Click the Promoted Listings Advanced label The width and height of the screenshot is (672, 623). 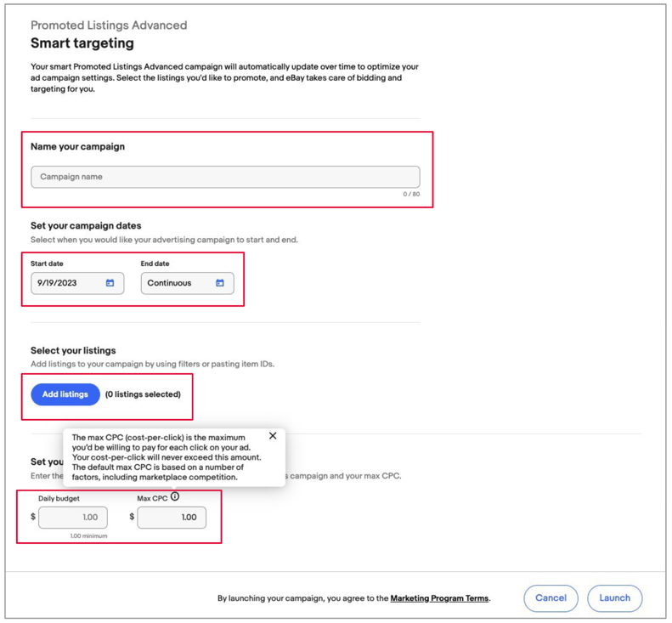(109, 25)
